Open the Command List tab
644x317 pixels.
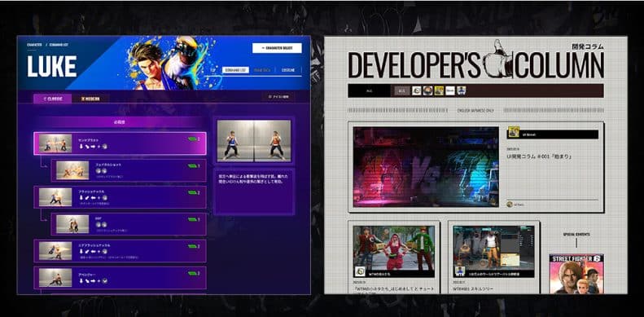pyautogui.click(x=235, y=70)
